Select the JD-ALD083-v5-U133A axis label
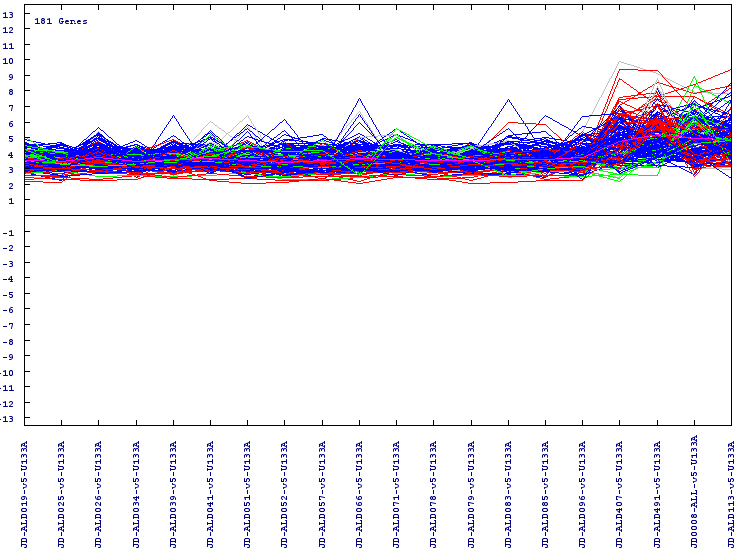The width and height of the screenshot is (740, 555). [508, 492]
